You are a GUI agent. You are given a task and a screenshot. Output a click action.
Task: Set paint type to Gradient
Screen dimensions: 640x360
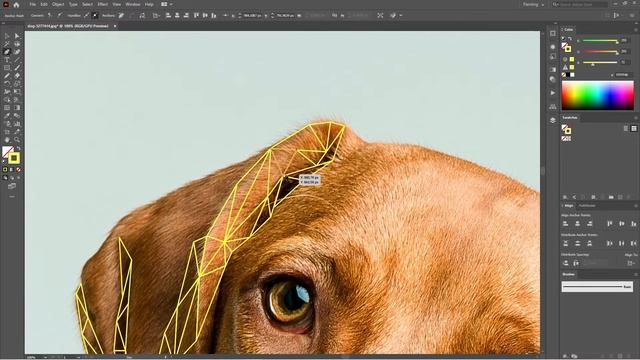[11, 169]
